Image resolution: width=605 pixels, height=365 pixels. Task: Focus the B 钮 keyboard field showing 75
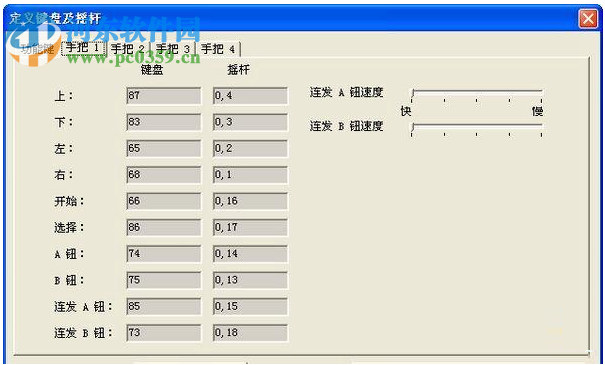(x=164, y=280)
